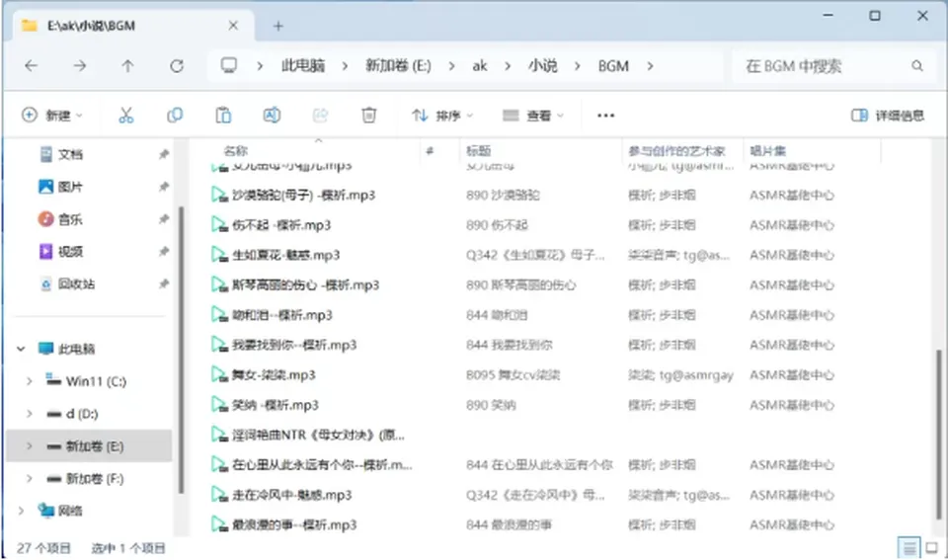Open Videos (视频) in quick access
This screenshot has height=560, width=948.
coord(71,252)
